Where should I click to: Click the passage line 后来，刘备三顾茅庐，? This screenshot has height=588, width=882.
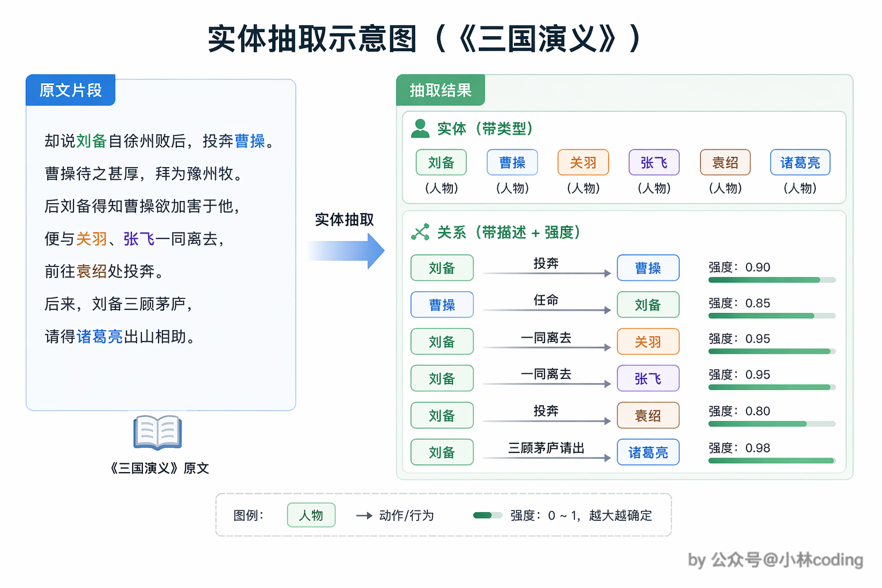(x=118, y=304)
